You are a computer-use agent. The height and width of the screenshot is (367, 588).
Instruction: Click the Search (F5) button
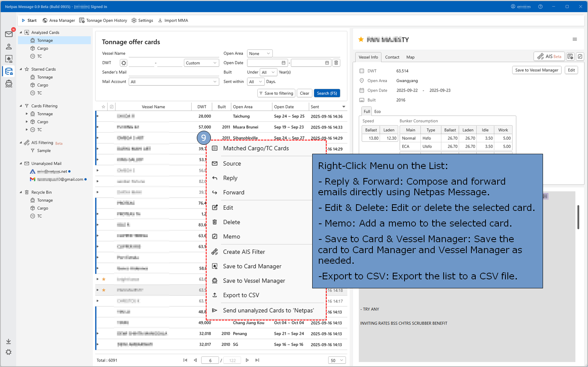click(x=327, y=93)
